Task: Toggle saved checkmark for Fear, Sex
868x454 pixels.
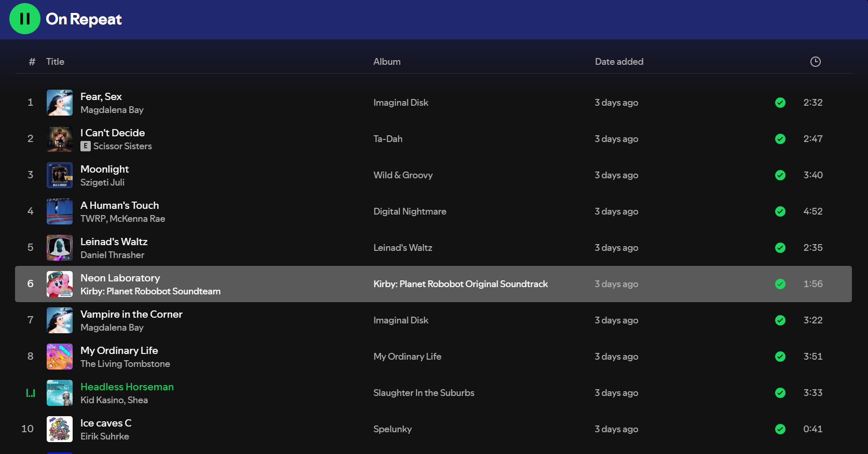Action: click(x=780, y=103)
